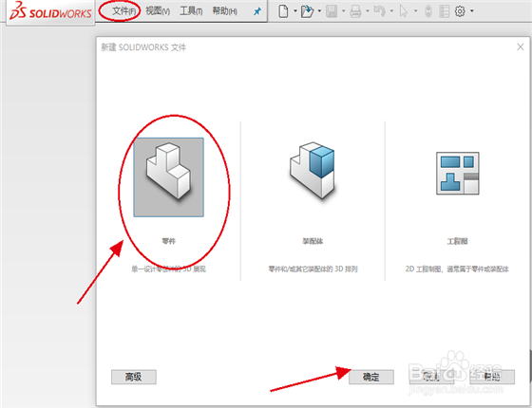Screen dimensions: 532x408
Task: Select the 装配体 assembly template icon
Action: 313,171
